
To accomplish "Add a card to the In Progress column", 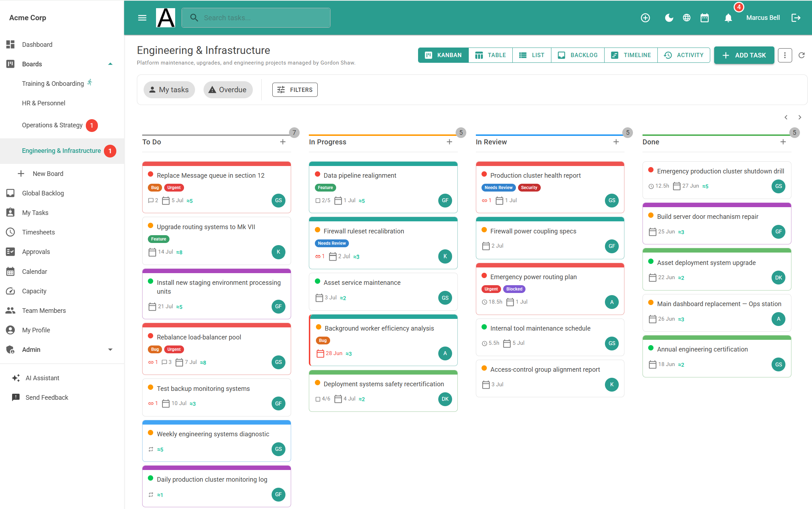I will (449, 142).
